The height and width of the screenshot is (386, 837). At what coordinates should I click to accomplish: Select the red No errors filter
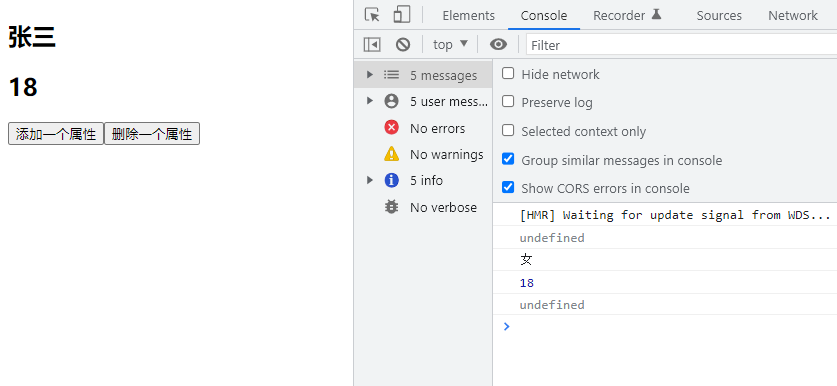pos(424,128)
